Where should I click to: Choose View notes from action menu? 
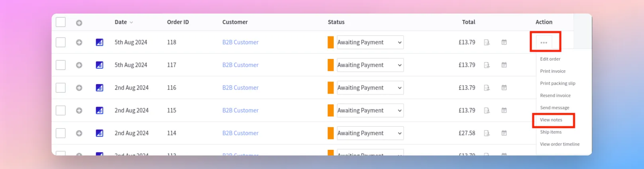click(x=551, y=120)
